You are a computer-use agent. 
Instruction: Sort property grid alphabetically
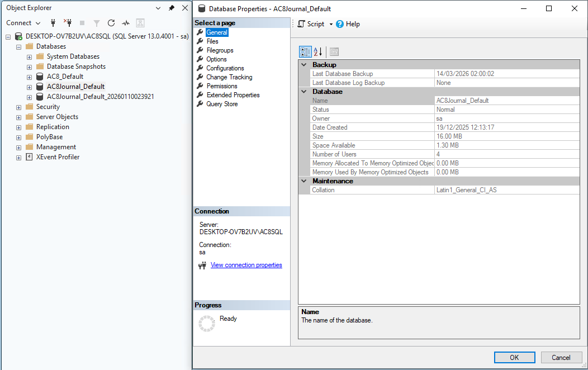pyautogui.click(x=317, y=52)
